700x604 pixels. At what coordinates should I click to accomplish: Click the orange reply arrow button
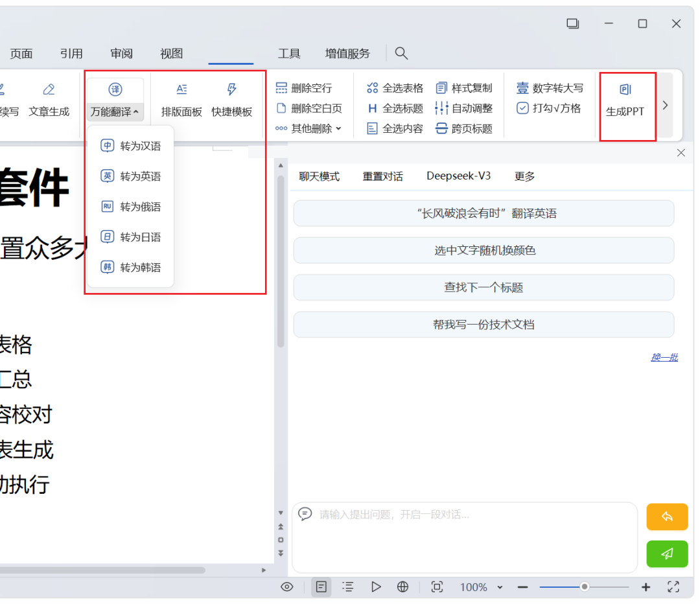[667, 517]
